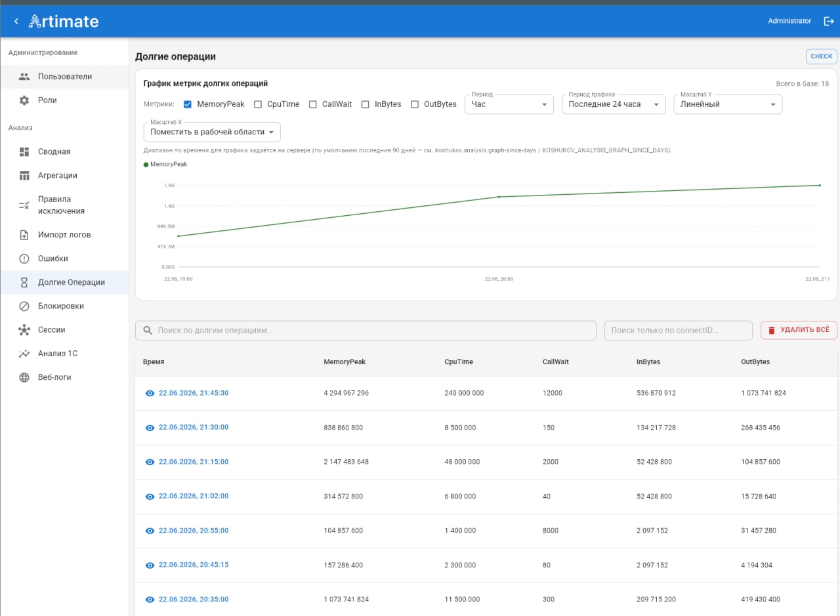Click the eye icon for 21:45:30 row
The width and height of the screenshot is (840, 616).
[150, 394]
